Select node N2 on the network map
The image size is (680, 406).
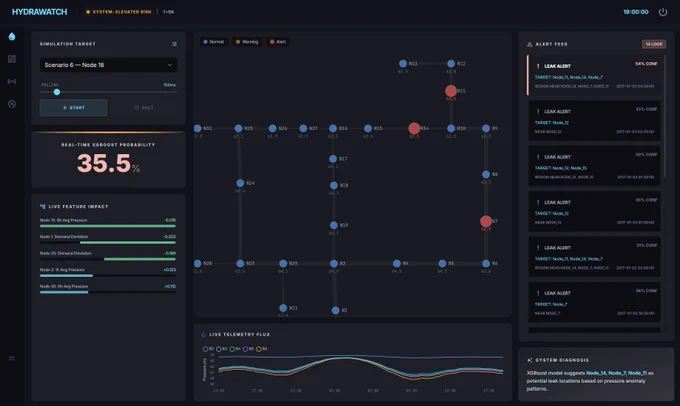coord(335,310)
